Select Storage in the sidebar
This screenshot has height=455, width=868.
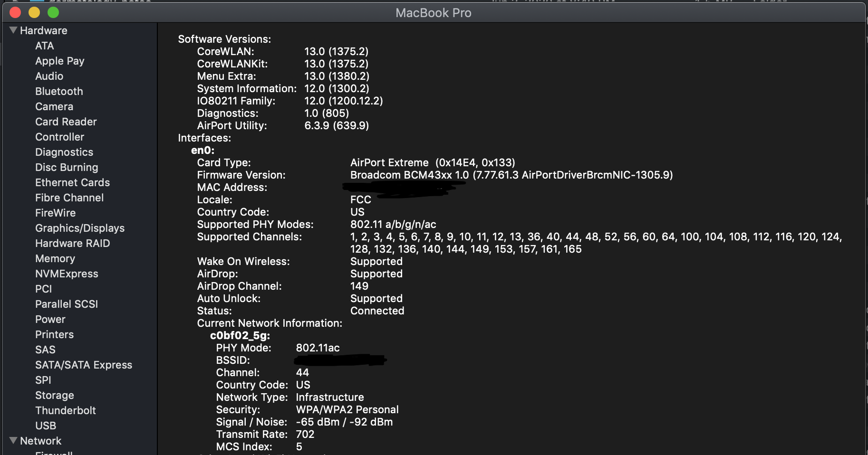point(55,395)
